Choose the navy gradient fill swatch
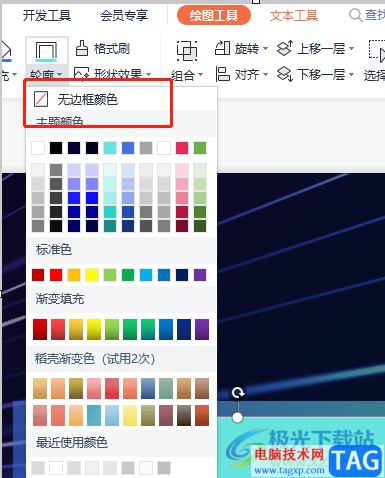Image resolution: width=385 pixels, height=478 pixels. (x=184, y=329)
